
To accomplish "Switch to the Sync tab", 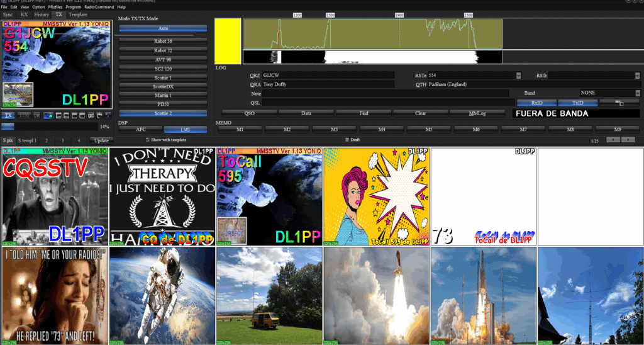I will [x=8, y=15].
